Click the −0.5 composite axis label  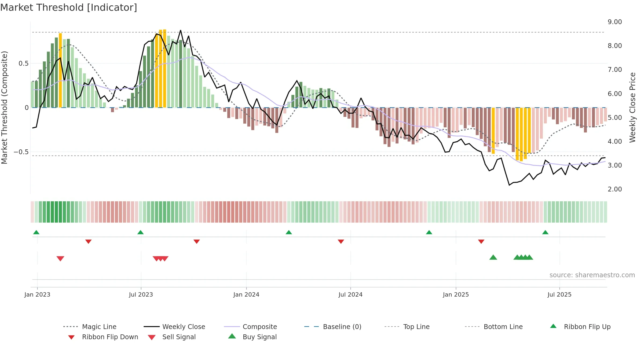tap(21, 152)
